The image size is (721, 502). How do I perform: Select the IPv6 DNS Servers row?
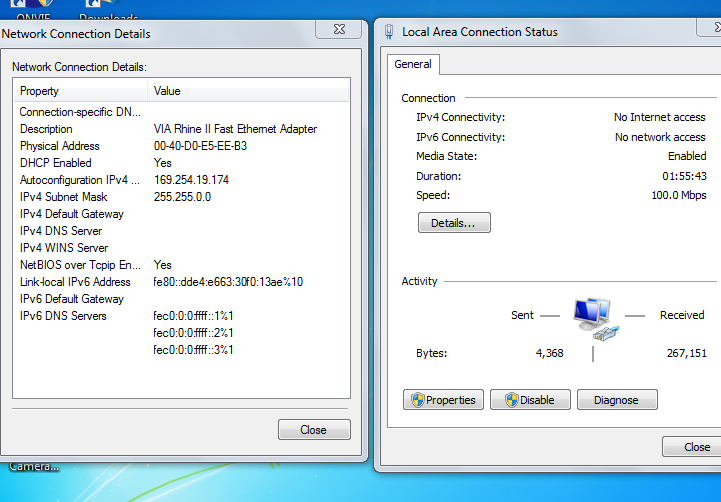[63, 316]
